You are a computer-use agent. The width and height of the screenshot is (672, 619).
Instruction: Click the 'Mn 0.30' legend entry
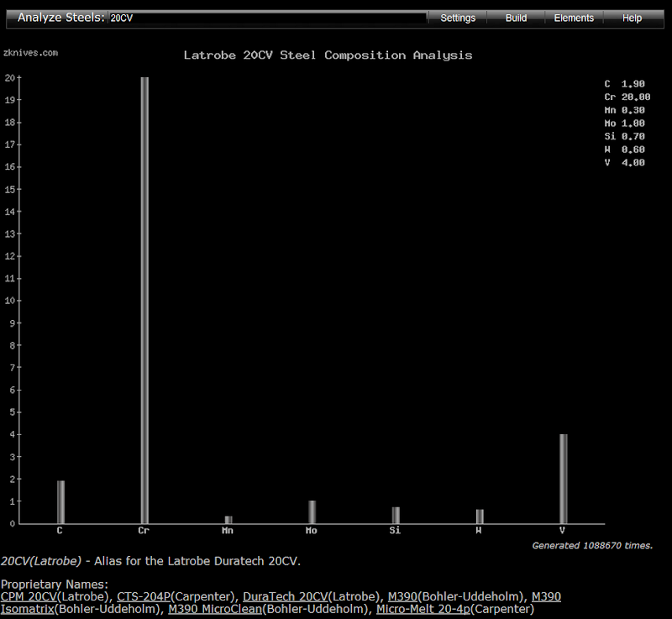point(624,110)
